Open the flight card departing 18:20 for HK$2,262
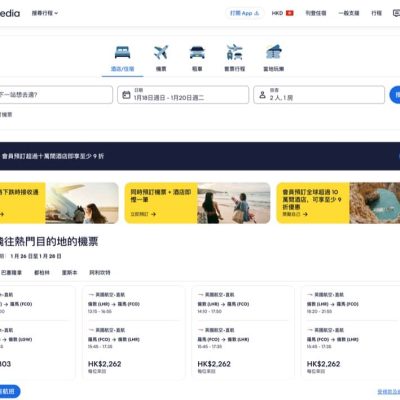400x400 pixels. [x=350, y=332]
